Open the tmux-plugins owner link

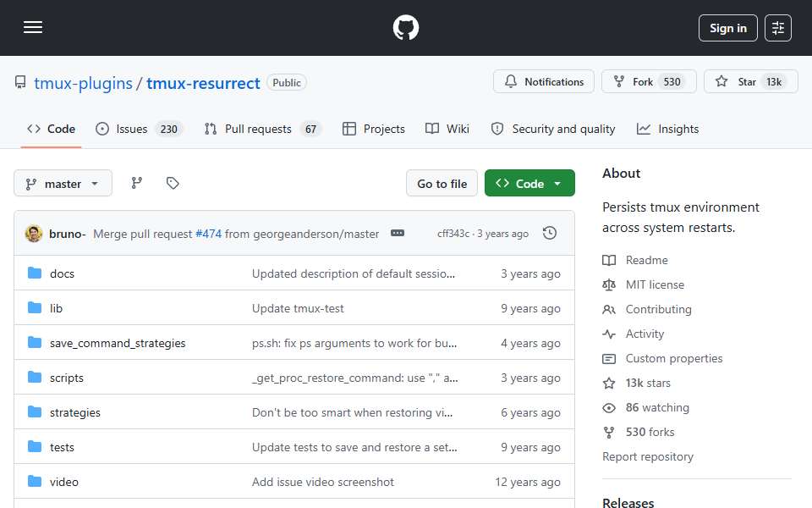click(x=84, y=83)
